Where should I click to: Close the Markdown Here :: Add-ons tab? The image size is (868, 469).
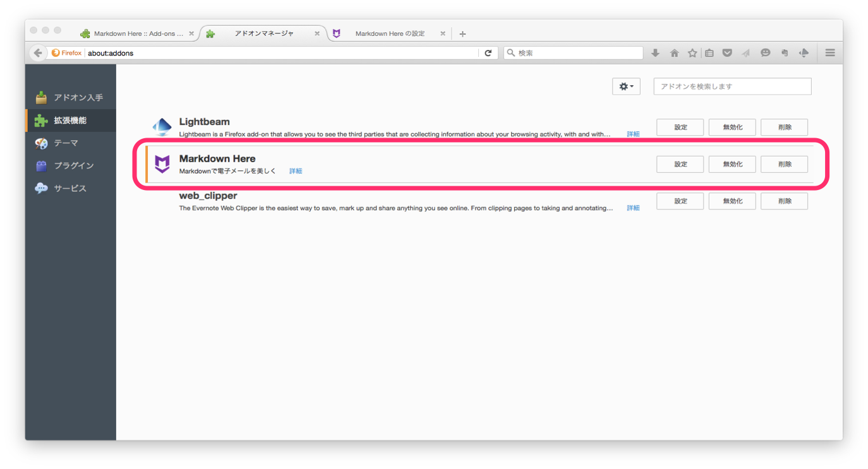[x=191, y=34]
